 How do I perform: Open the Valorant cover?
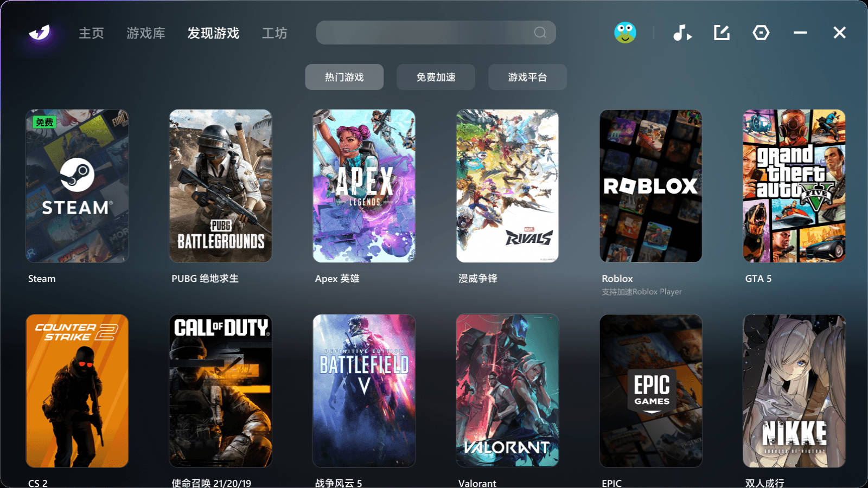(507, 391)
